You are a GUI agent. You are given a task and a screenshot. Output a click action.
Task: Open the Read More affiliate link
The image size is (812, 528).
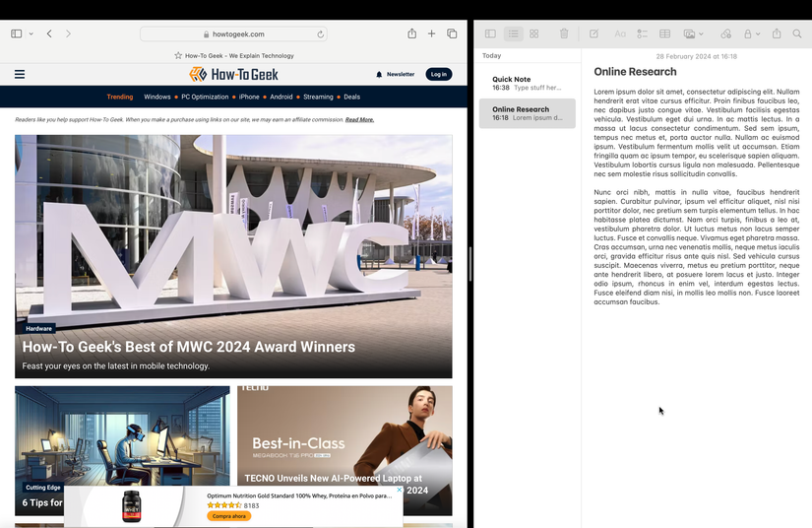(x=359, y=120)
